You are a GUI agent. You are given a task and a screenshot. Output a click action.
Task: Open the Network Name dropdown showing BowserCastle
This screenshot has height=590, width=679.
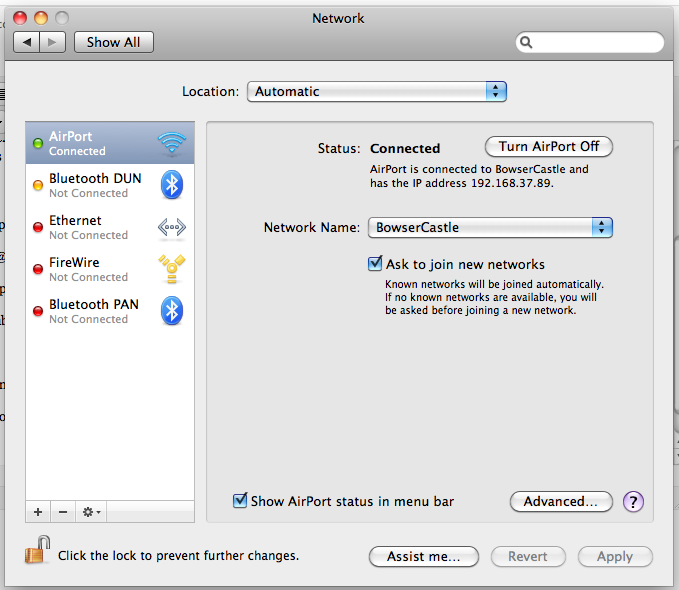[x=490, y=227]
